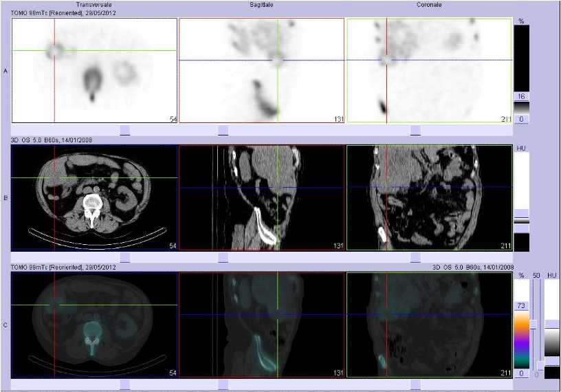Click the secondary slider handle beside fusion blend
The image size is (561, 392).
540,365
